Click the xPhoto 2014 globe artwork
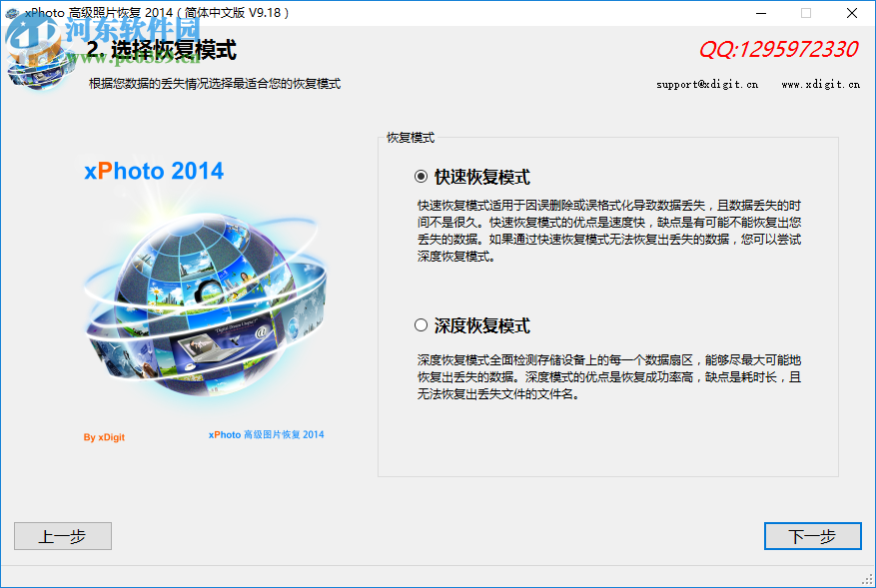Viewport: 876px width, 588px height. tap(206, 306)
